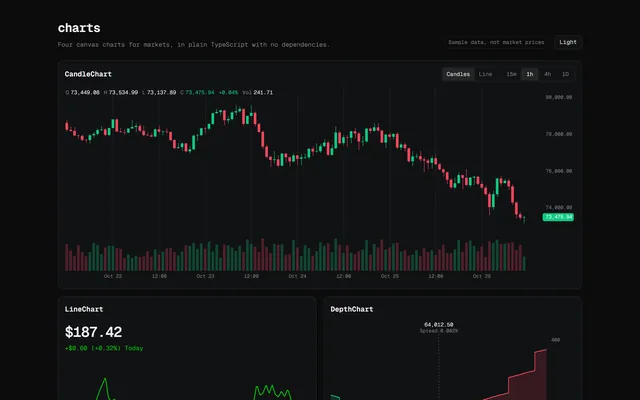This screenshot has width=640, height=400.
Task: Choose the 1D timeframe
Action: 565,74
